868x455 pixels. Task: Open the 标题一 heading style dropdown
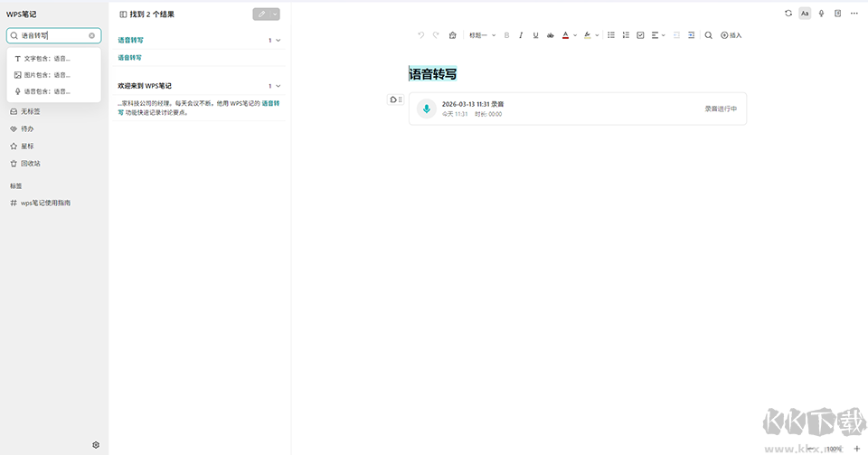482,35
